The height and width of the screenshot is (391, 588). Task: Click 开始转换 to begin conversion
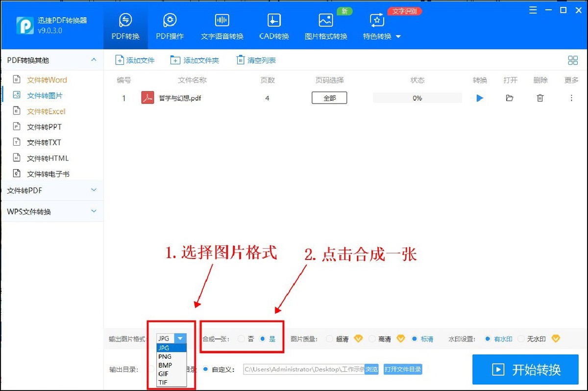click(525, 369)
